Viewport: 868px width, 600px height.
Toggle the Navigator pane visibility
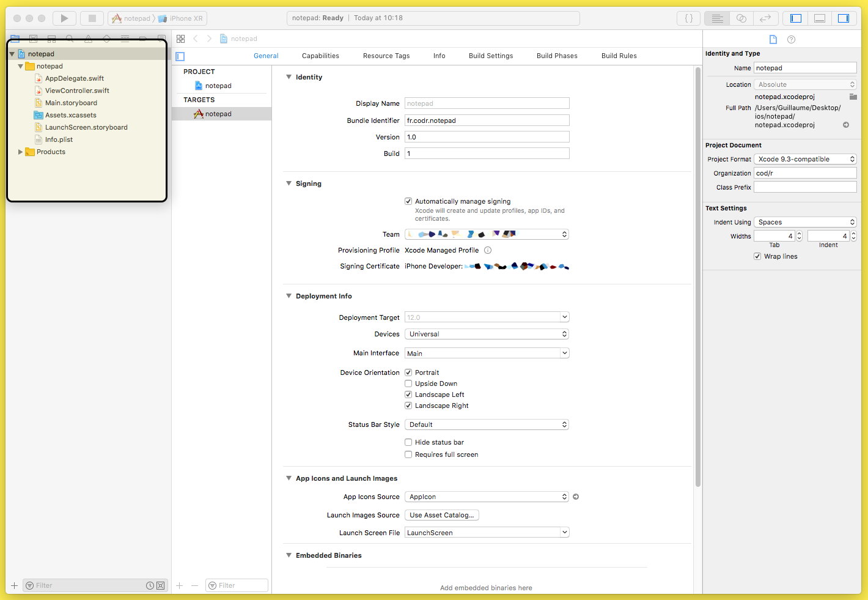tap(796, 18)
